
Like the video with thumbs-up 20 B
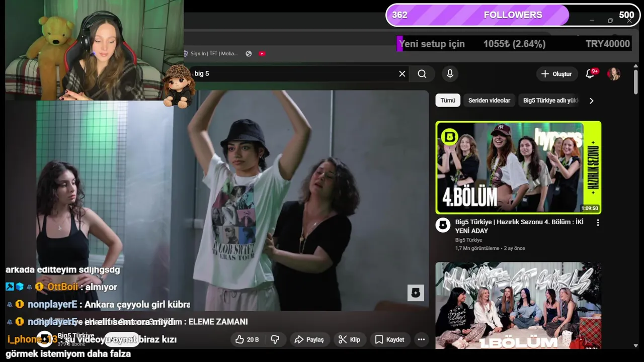point(247,340)
